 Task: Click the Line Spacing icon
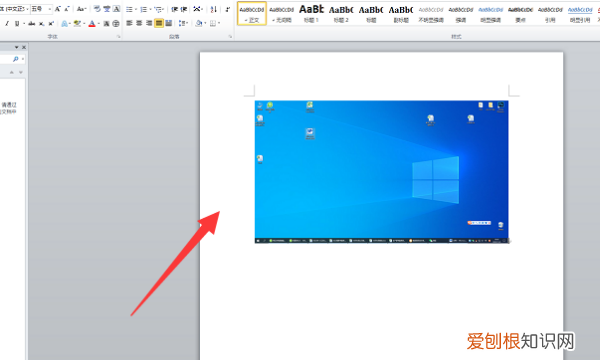(x=182, y=23)
